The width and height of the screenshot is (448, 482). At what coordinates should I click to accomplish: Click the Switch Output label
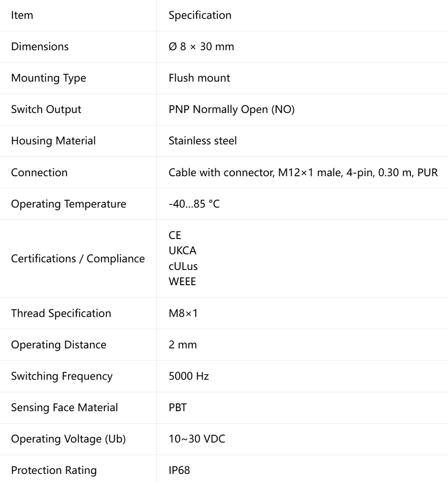[x=46, y=110]
